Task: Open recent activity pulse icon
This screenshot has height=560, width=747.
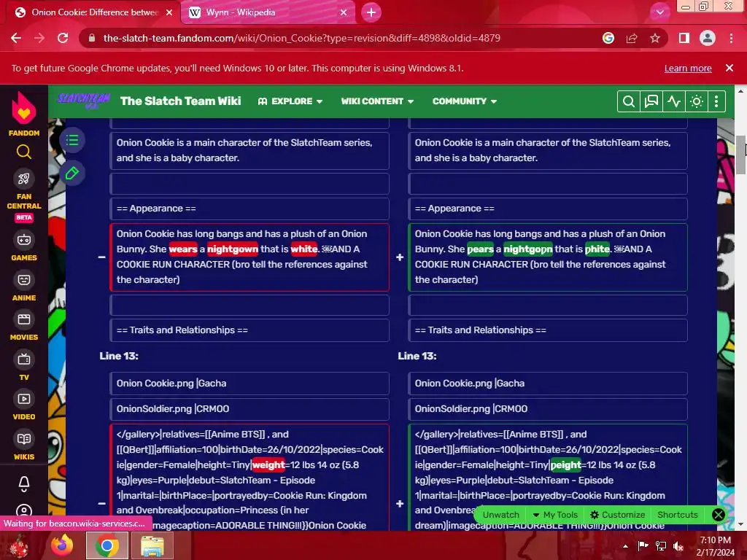Action: (x=673, y=101)
